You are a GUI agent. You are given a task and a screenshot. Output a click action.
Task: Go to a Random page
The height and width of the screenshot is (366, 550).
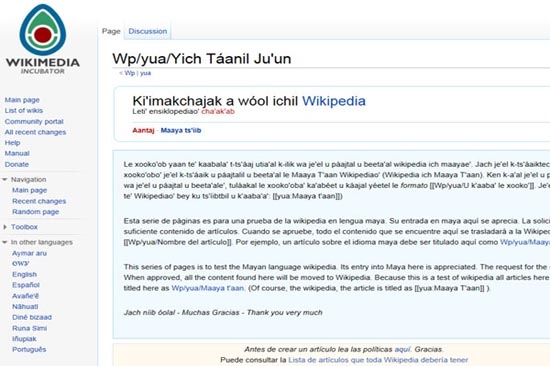point(35,212)
